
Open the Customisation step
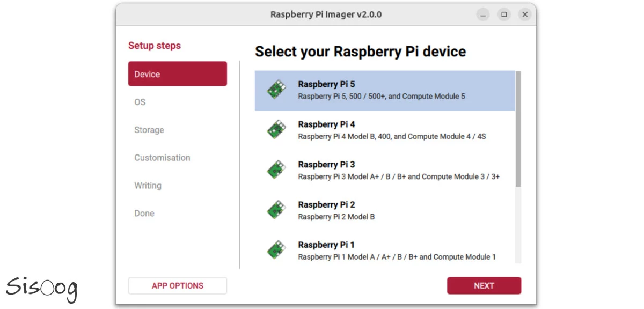pos(162,158)
